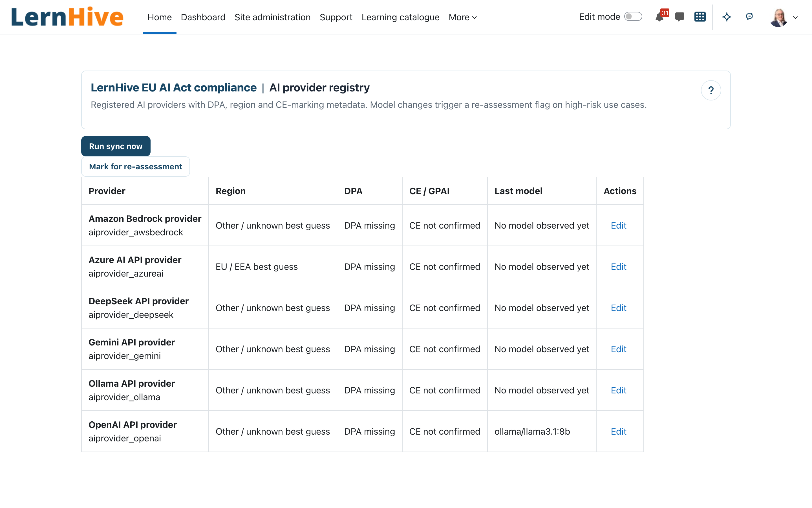The height and width of the screenshot is (508, 812).
Task: Click Run sync now button
Action: coord(116,146)
